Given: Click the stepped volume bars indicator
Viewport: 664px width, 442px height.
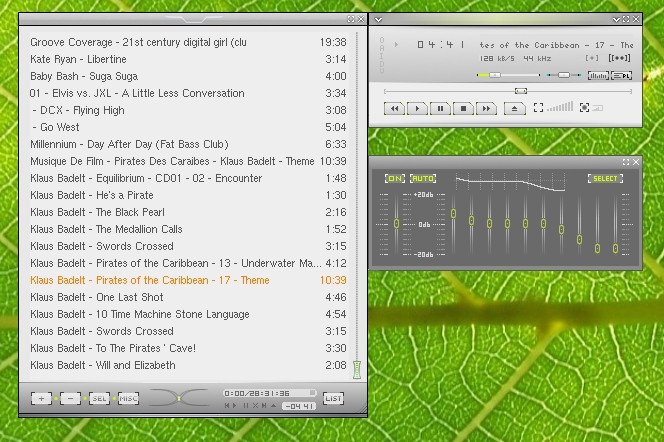Looking at the screenshot, I should point(560,107).
